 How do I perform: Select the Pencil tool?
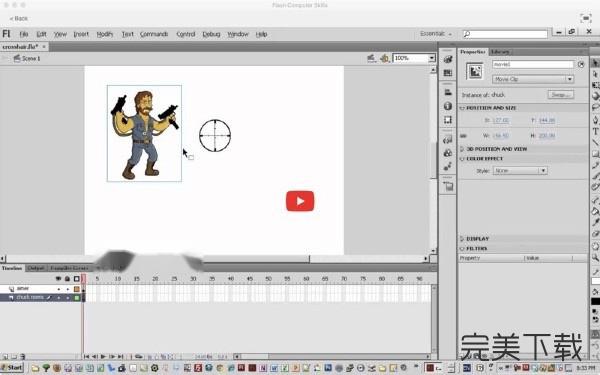(596, 165)
